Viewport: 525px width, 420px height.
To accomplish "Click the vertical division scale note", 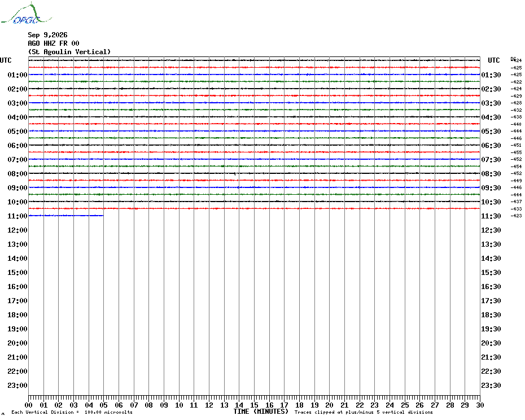I will (72, 412).
